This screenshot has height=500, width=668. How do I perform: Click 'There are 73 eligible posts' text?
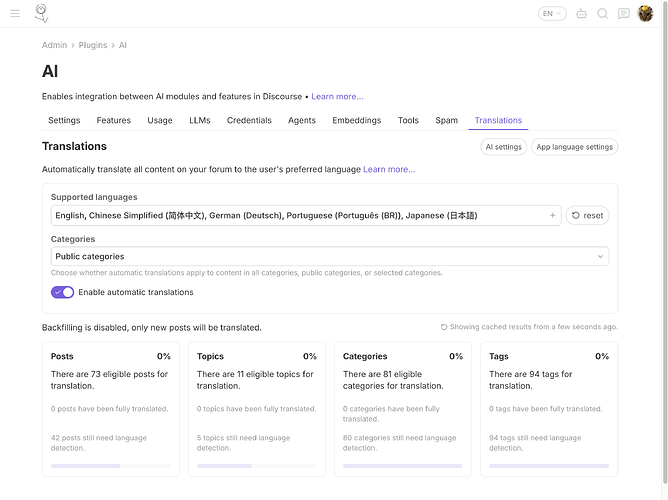[109, 380]
